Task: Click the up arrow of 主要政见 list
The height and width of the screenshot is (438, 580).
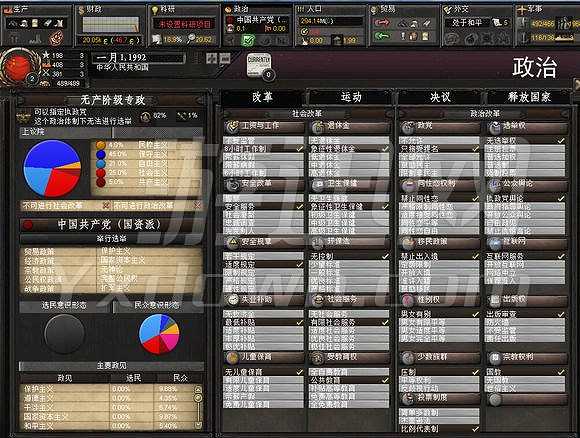Action: 198,389
